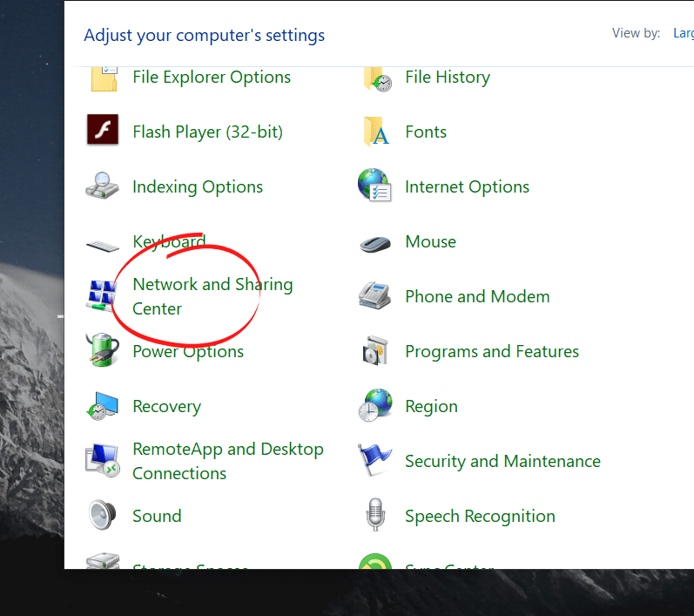Click the Flash Player icon
The width and height of the screenshot is (694, 616).
103,131
